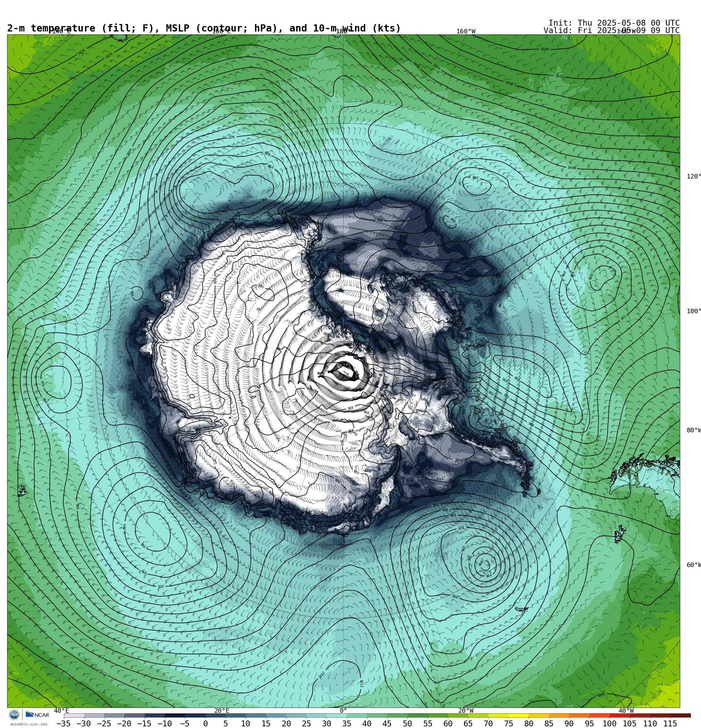Pick the yellow colorbar swatch between 75 and 80

(x=518, y=715)
